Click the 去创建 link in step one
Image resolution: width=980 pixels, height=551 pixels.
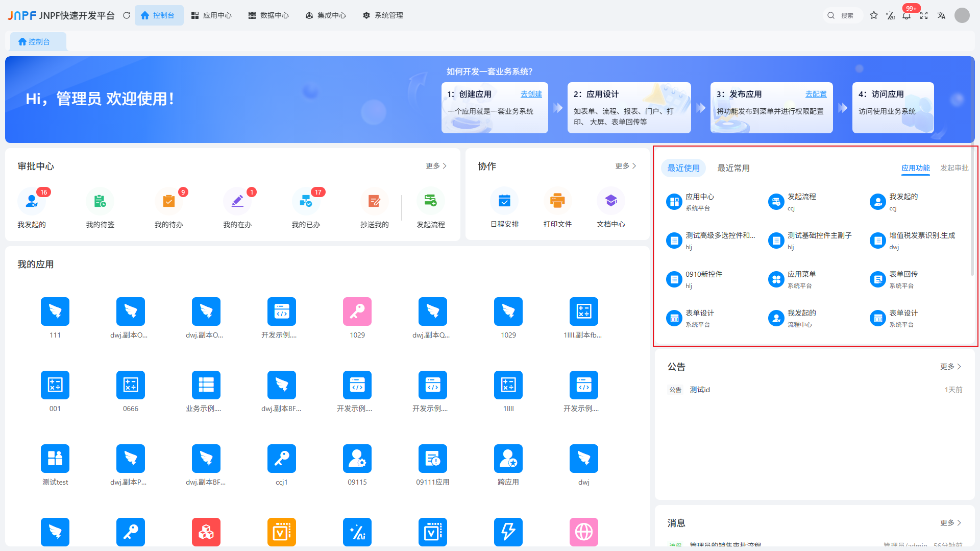coord(531,93)
